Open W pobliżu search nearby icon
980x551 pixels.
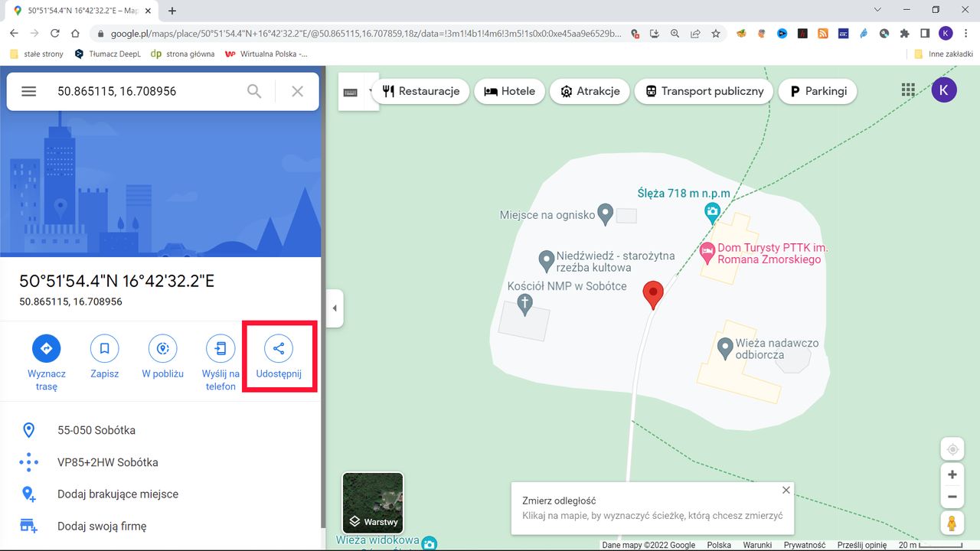coord(162,348)
